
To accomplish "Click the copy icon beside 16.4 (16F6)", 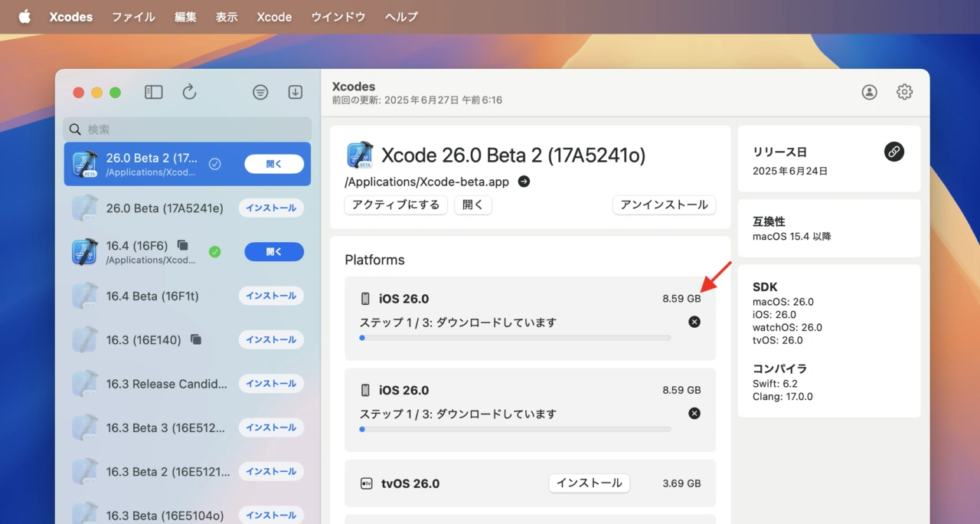I will click(182, 245).
